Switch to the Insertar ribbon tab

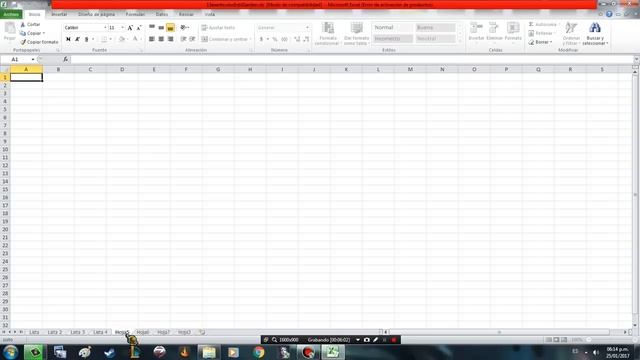(x=59, y=14)
